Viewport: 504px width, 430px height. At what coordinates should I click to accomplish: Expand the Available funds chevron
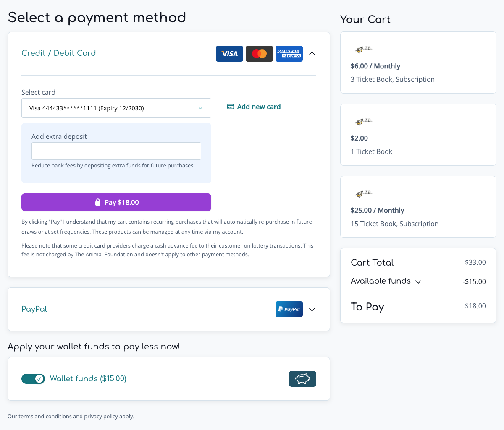418,281
